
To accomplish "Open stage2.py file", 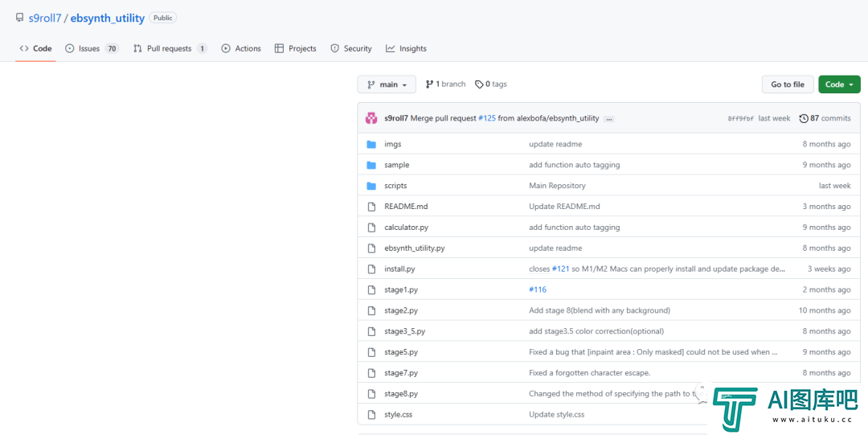I will pyautogui.click(x=401, y=310).
